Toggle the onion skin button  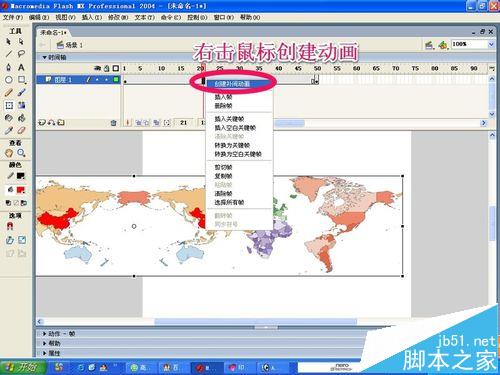138,123
